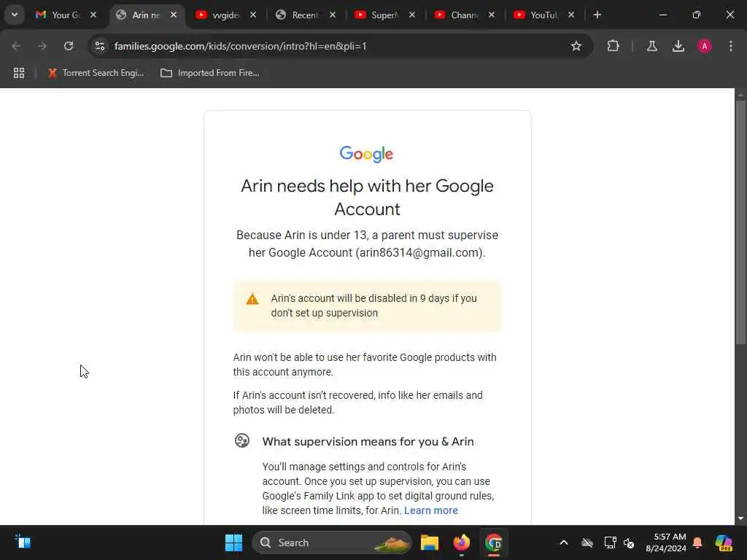
Task: Open a new browser tab
Action: [x=597, y=15]
